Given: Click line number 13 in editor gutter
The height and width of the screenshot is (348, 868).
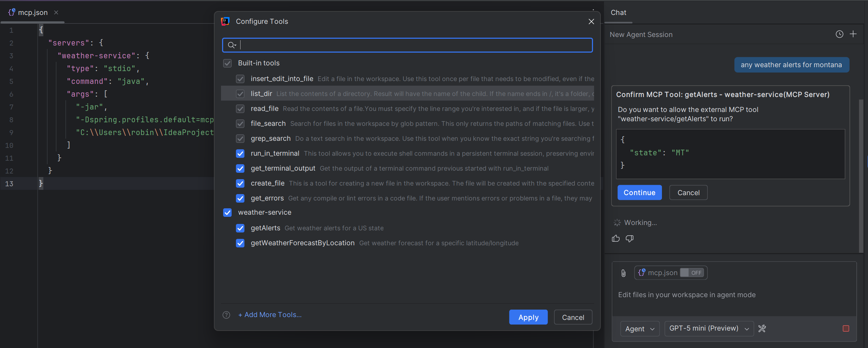Looking at the screenshot, I should (x=9, y=184).
